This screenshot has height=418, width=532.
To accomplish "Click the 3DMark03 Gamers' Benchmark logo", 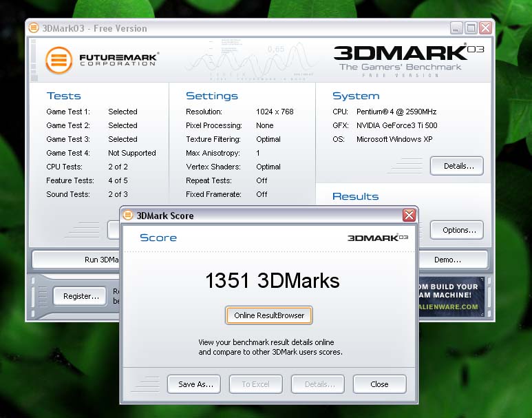I will [x=409, y=61].
